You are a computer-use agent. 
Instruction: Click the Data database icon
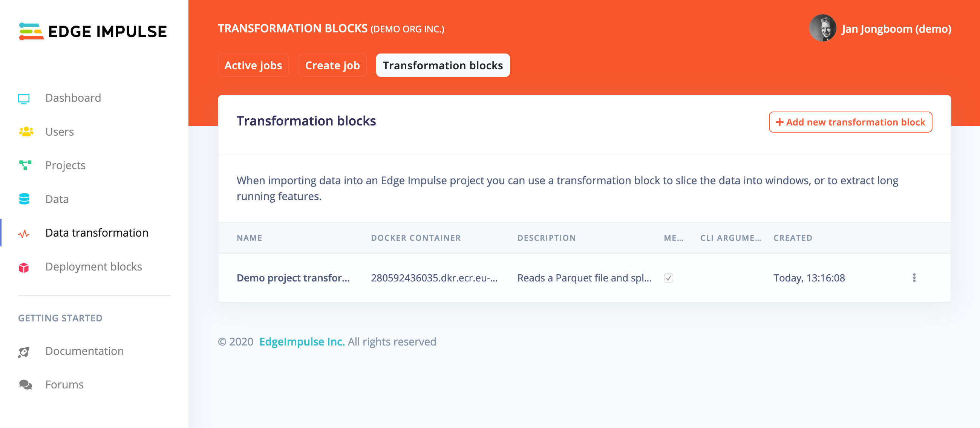[x=24, y=199]
